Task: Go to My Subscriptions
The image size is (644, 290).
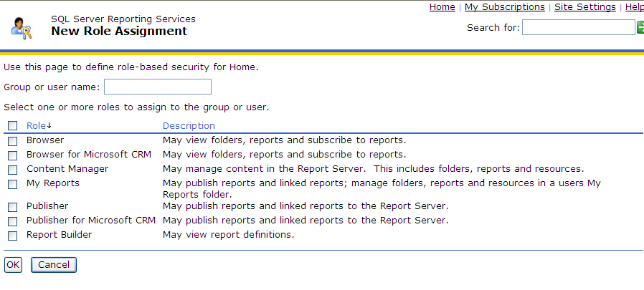Action: pos(504,7)
